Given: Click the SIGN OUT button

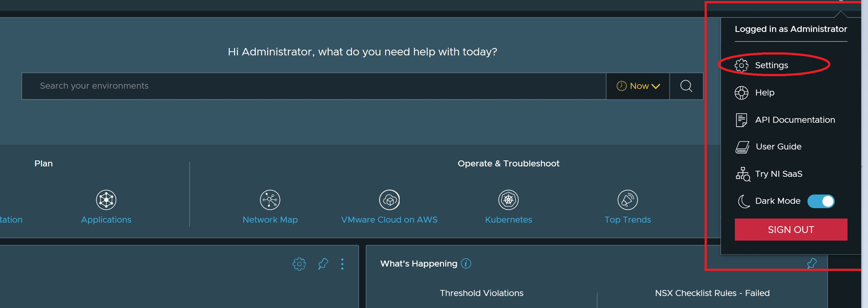Looking at the screenshot, I should pos(791,229).
